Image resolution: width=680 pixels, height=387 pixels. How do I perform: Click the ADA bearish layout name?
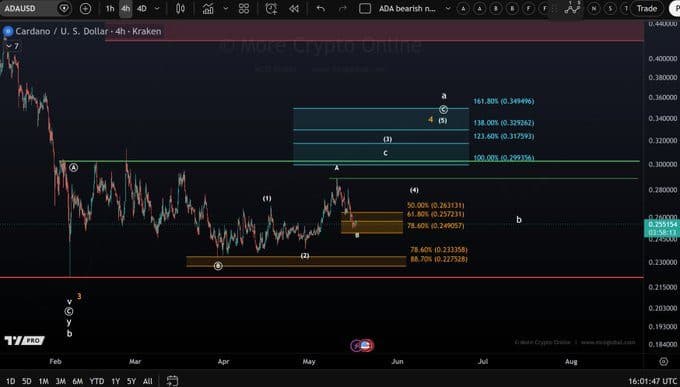pyautogui.click(x=407, y=9)
